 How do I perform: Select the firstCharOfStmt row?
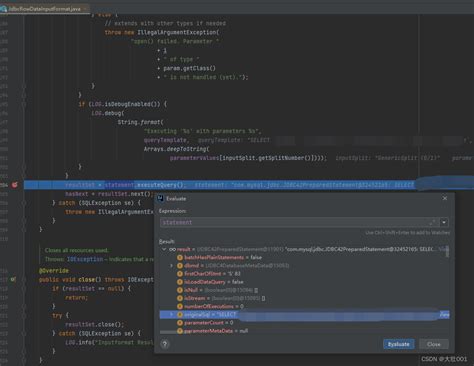[304, 274]
